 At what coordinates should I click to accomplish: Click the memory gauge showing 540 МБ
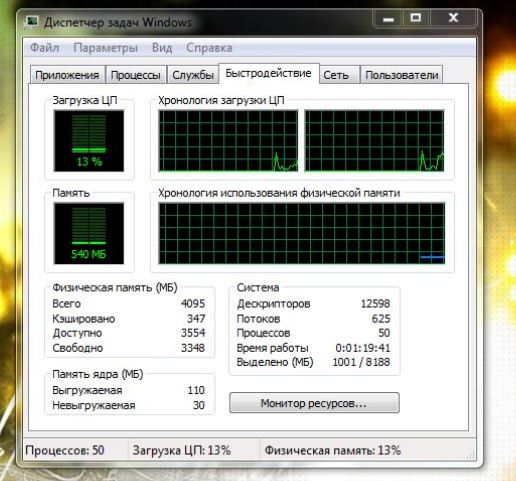coord(89,233)
